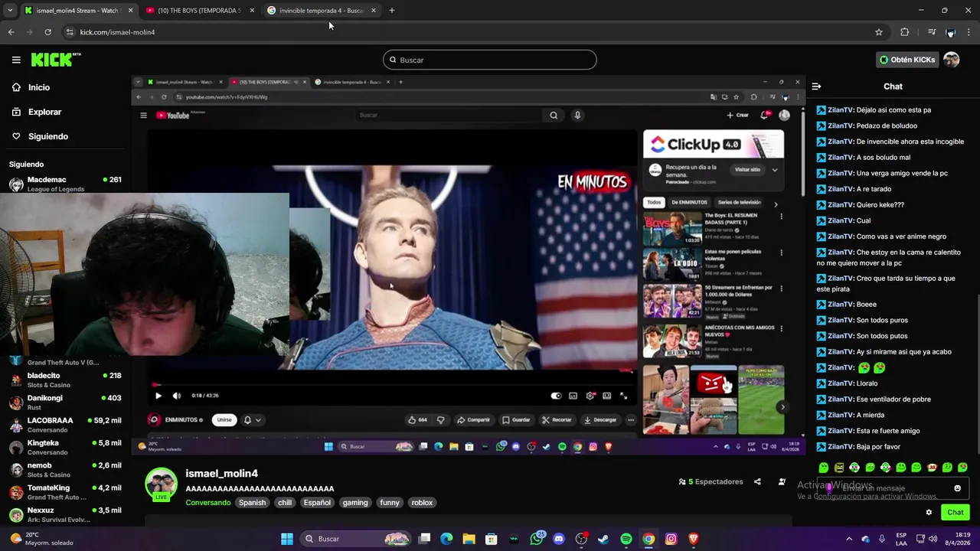Open WhatsApp from the taskbar
This screenshot has height=551, width=980.
(x=536, y=539)
